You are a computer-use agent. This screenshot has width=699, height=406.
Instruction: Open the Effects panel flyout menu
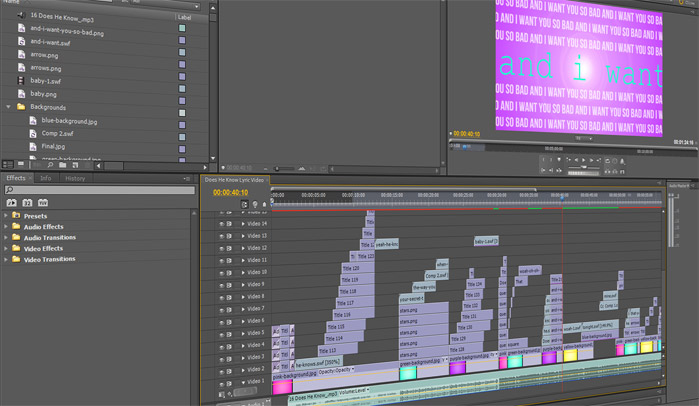click(x=187, y=179)
